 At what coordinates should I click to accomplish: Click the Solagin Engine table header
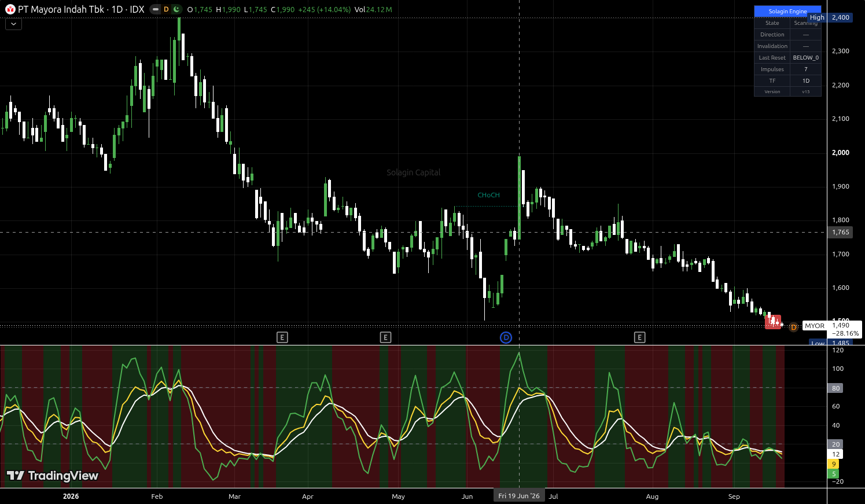click(x=787, y=11)
